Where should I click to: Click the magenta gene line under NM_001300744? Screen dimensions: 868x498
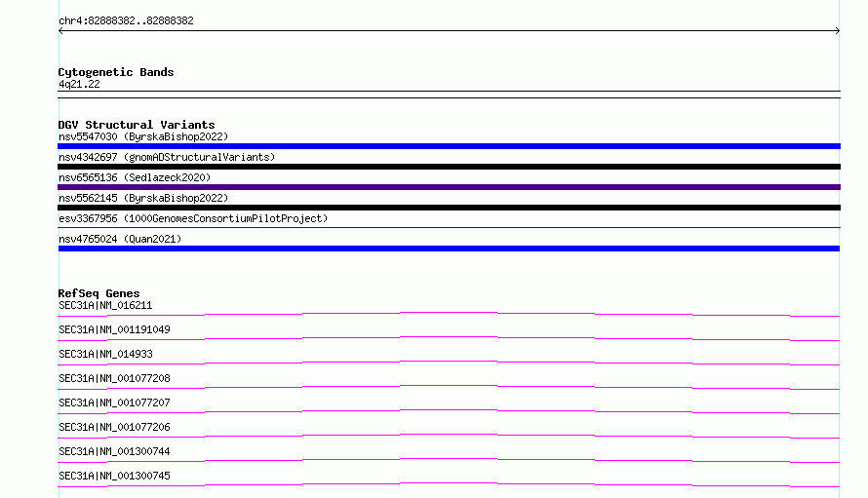tap(449, 460)
